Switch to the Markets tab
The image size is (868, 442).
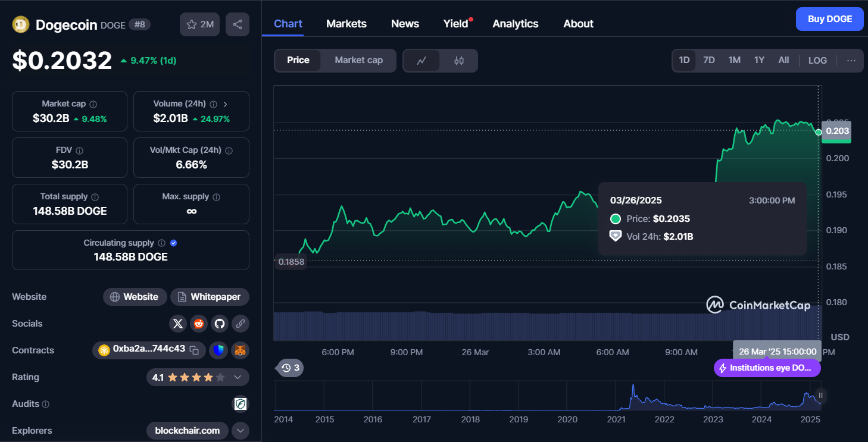pyautogui.click(x=346, y=24)
